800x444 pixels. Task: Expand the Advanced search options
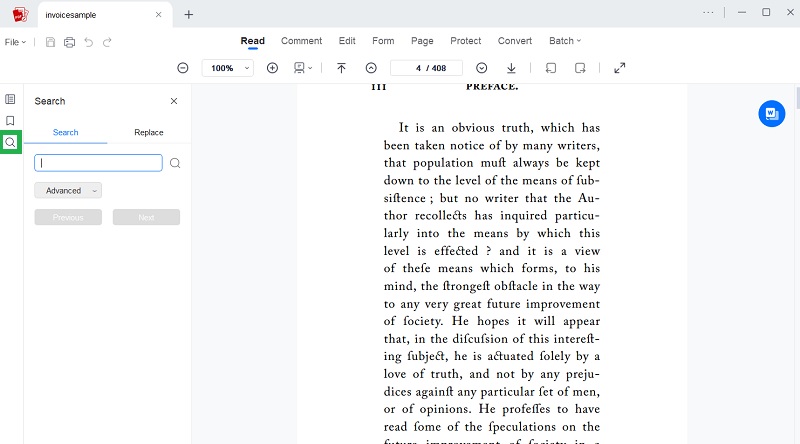[68, 190]
